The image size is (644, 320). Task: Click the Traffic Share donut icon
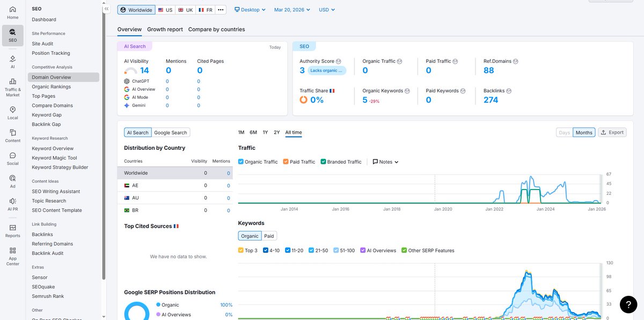303,100
